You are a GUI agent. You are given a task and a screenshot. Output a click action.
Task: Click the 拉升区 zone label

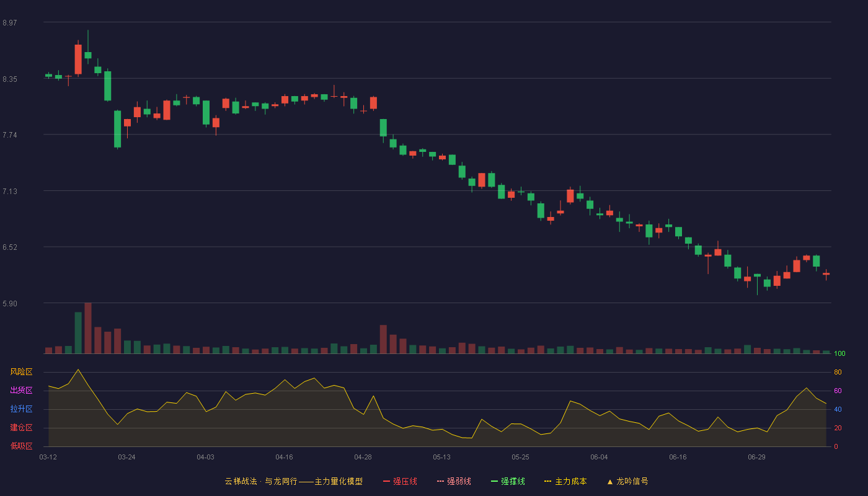tap(22, 409)
